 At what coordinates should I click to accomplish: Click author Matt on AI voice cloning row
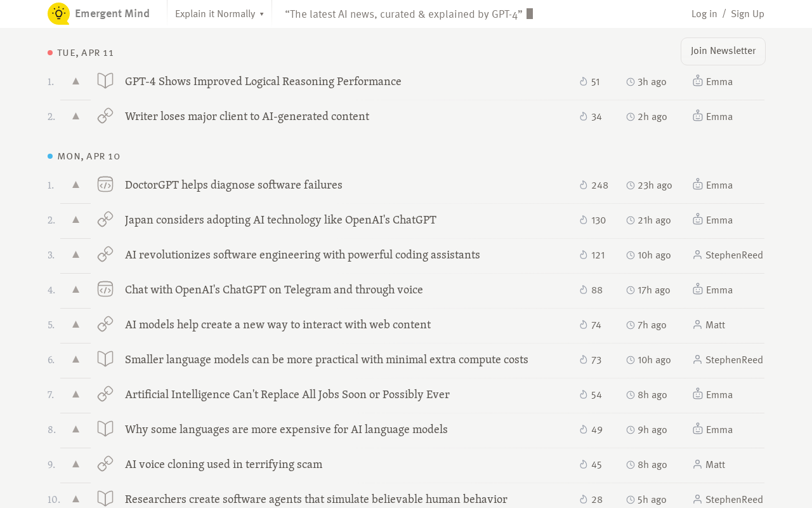(x=709, y=464)
